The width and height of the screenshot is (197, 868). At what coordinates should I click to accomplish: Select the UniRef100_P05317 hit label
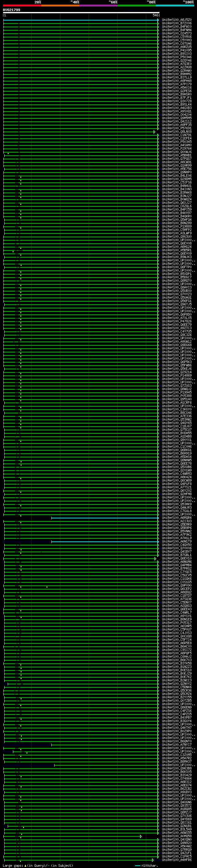click(x=177, y=623)
